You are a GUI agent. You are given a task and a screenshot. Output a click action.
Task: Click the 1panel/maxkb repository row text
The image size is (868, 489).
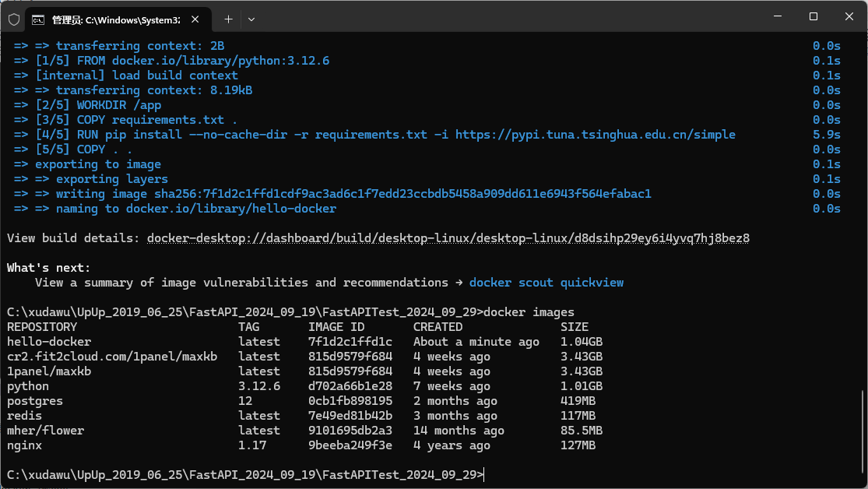(x=49, y=371)
